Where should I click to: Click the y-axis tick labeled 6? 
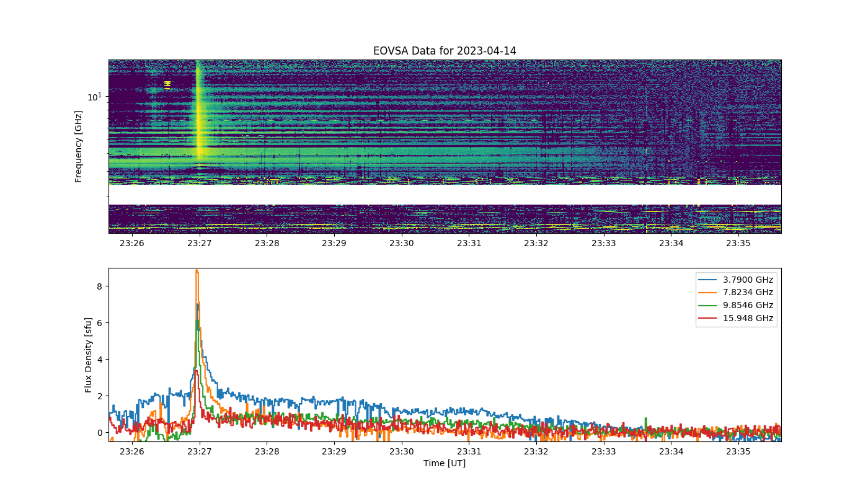[98, 323]
